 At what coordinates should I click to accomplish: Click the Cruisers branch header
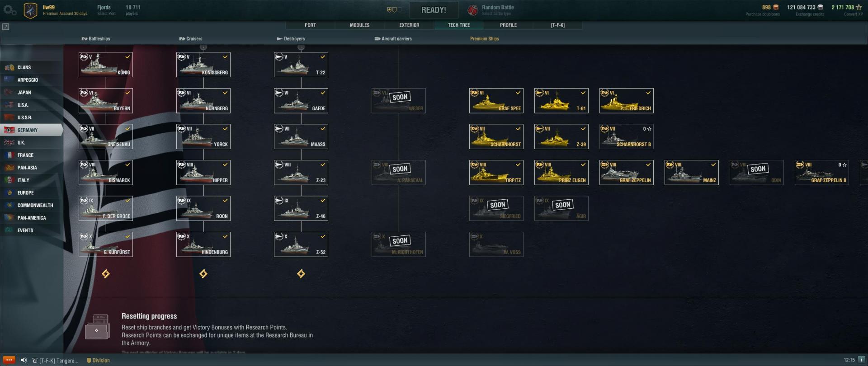pyautogui.click(x=191, y=38)
